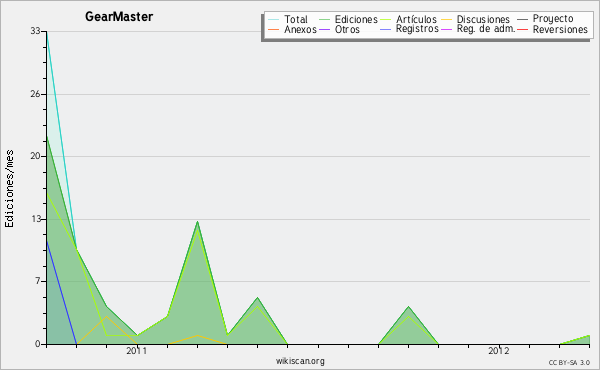Click the 2011 x-axis label
Image resolution: width=600 pixels, height=370 pixels.
pos(137,351)
